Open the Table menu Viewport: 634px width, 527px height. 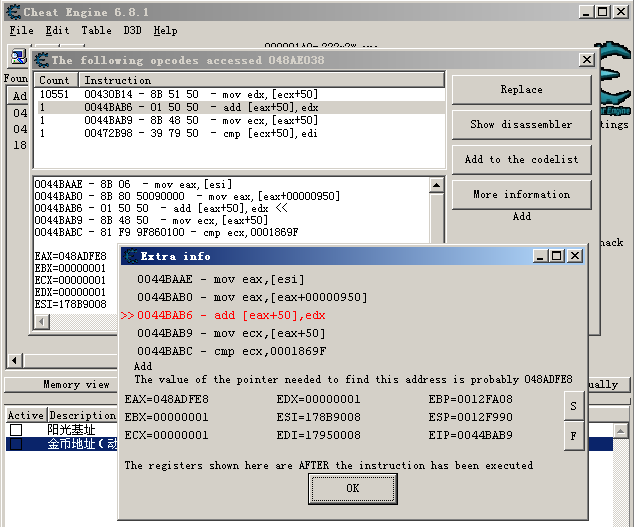click(x=96, y=31)
